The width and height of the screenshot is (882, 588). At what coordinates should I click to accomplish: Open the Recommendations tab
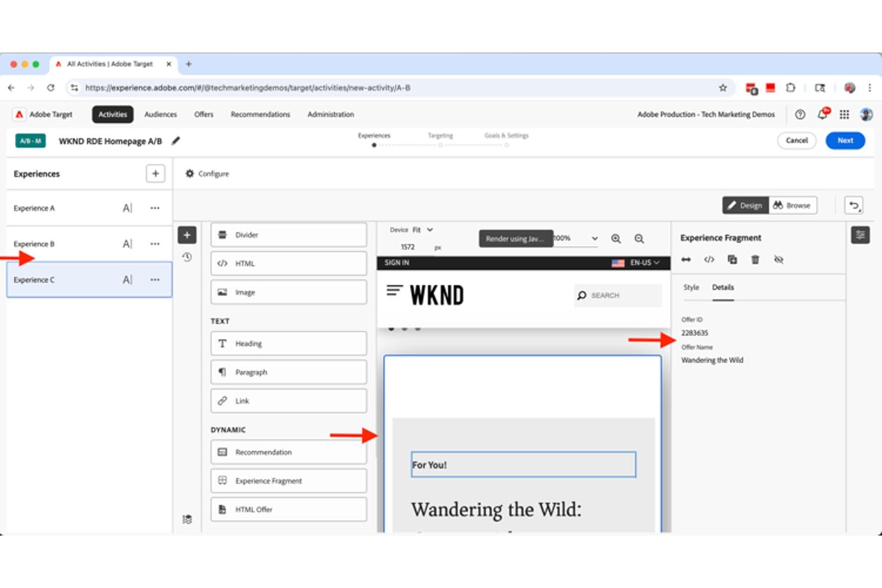click(260, 114)
